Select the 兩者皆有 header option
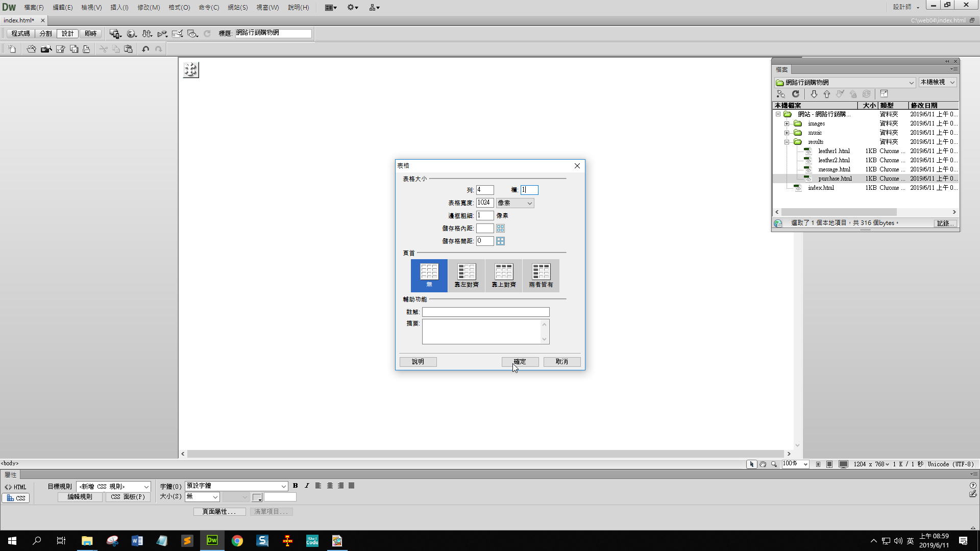This screenshot has width=980, height=551. click(541, 275)
